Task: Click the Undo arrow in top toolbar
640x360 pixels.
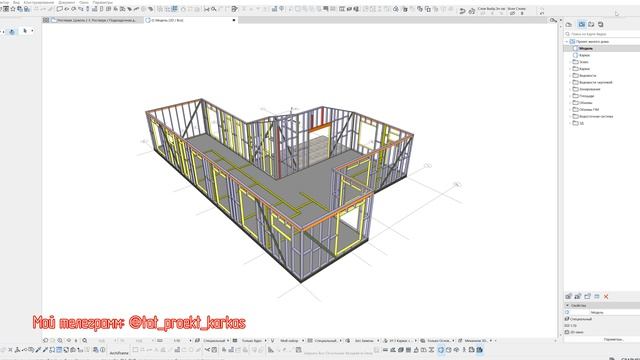Action: point(462,11)
